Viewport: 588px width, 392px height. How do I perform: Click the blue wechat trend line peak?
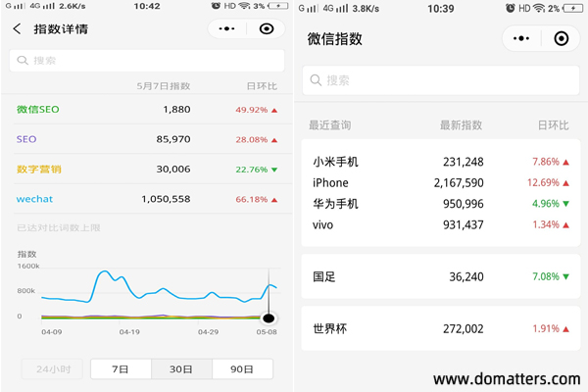pyautogui.click(x=106, y=271)
